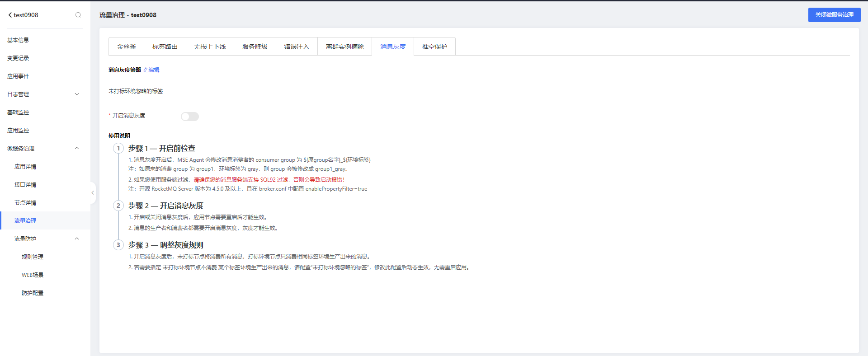868x356 pixels.
Task: Collapse the 流量防护 submenu
Action: [x=77, y=239]
